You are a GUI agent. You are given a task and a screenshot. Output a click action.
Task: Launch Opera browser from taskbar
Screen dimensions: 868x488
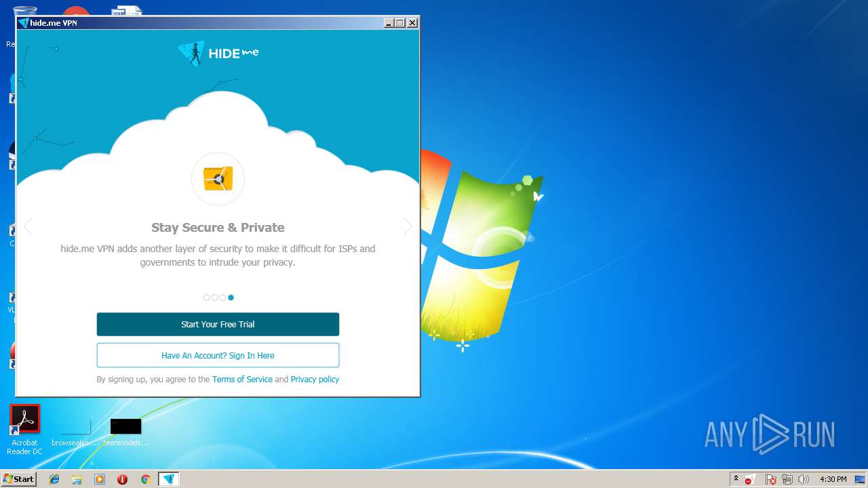pyautogui.click(x=122, y=479)
